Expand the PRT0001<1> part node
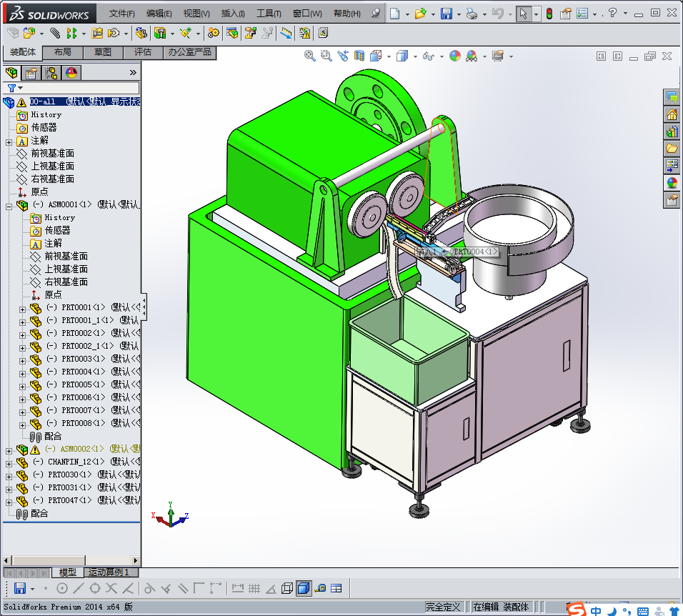Image resolution: width=683 pixels, height=616 pixels. pos(22,309)
